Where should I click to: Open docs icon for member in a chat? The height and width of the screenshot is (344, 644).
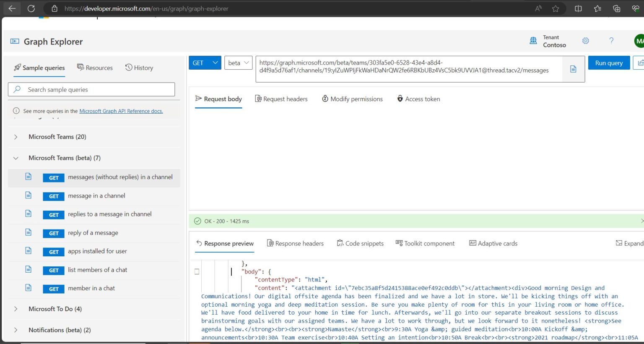[x=28, y=287]
